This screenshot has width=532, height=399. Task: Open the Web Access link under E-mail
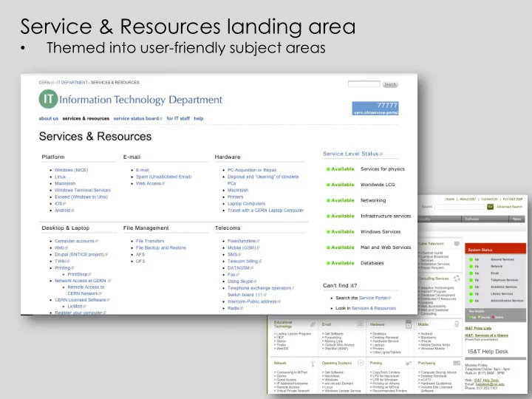click(x=150, y=183)
